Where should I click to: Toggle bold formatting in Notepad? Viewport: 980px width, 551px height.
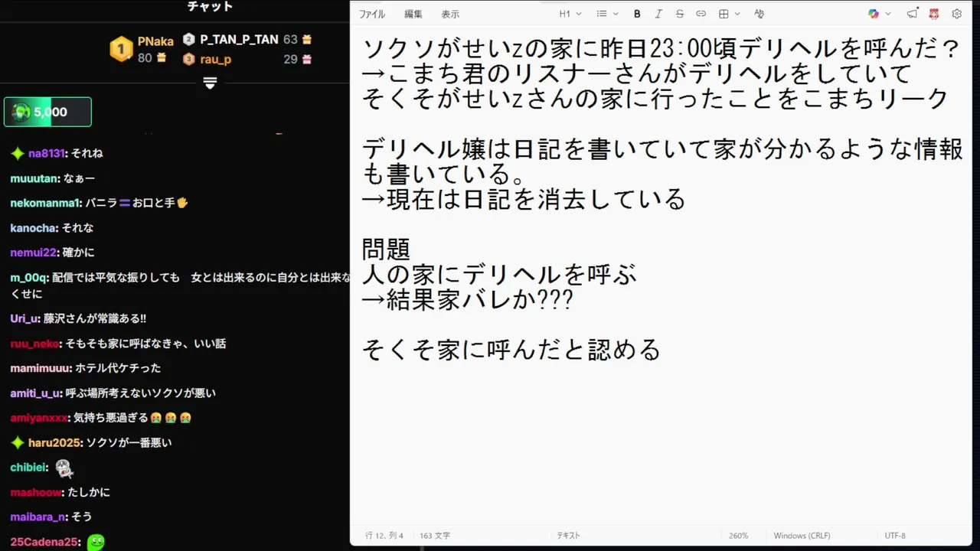click(637, 14)
